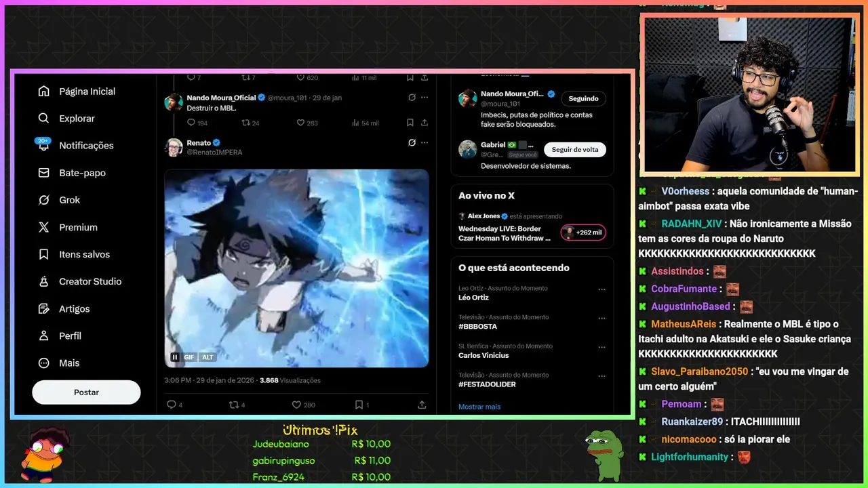This screenshot has width=868, height=488.
Task: Click the Creator Studio sidebar icon
Action: pyautogui.click(x=44, y=281)
